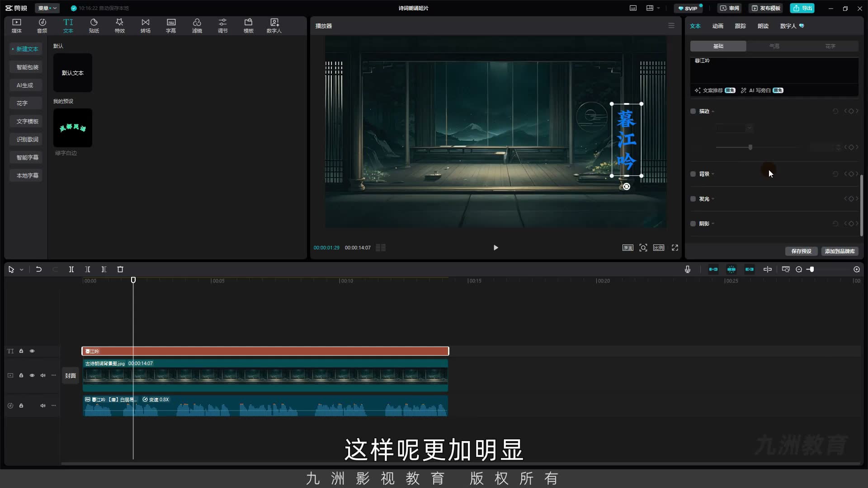Click the split clip tool
This screenshot has height=488, width=868.
click(x=71, y=269)
